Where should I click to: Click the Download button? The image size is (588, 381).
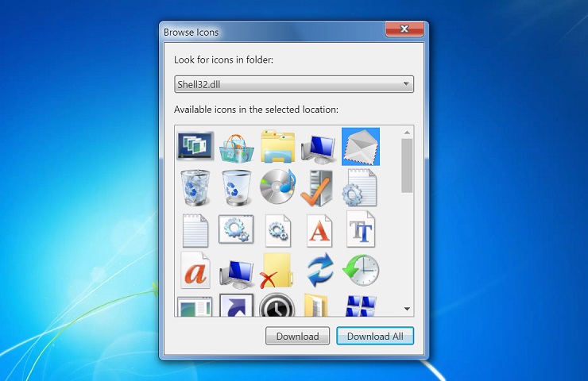tap(298, 336)
